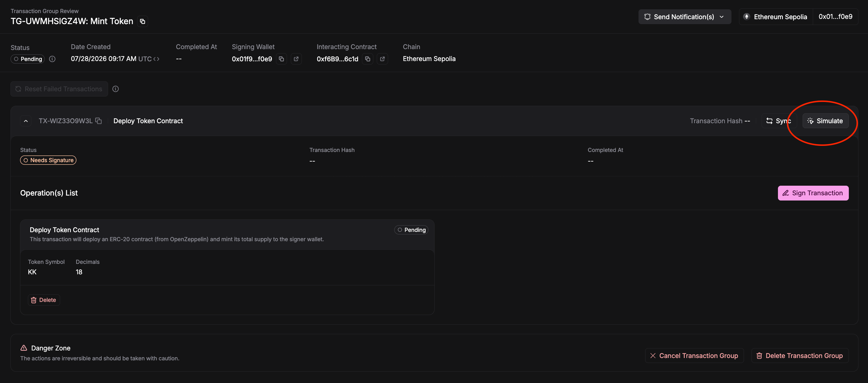This screenshot has width=868, height=383.
Task: Click Cancel Transaction Group
Action: pos(694,356)
